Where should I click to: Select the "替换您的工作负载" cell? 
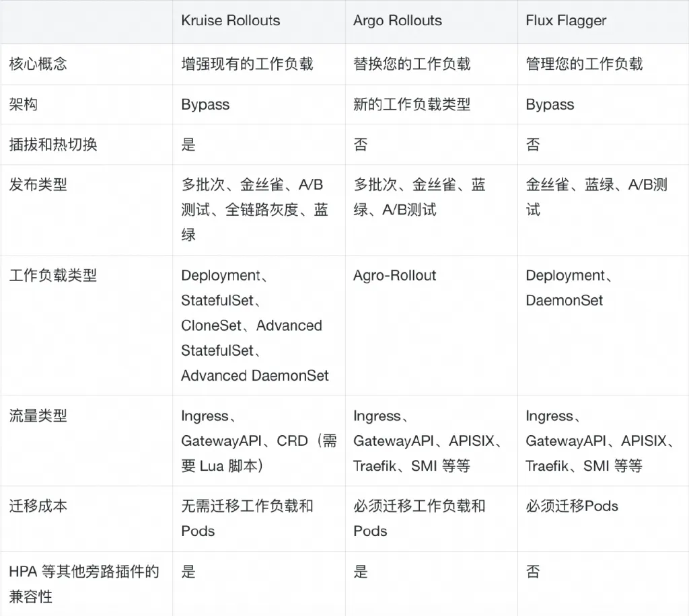click(412, 64)
